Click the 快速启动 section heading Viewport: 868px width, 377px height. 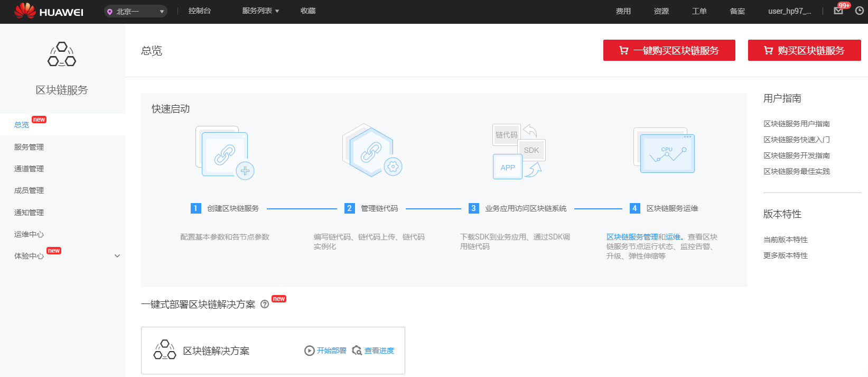point(171,109)
